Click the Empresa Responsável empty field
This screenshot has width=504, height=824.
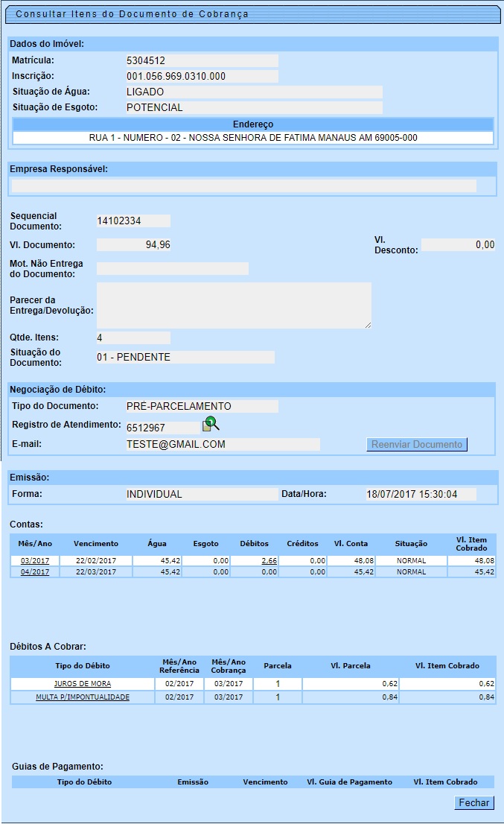pos(243,186)
